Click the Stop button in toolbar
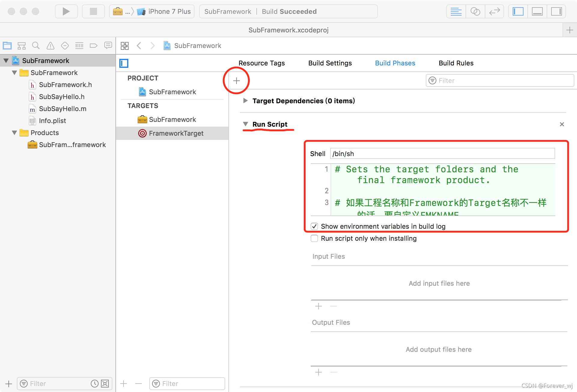This screenshot has width=577, height=392. pos(93,11)
